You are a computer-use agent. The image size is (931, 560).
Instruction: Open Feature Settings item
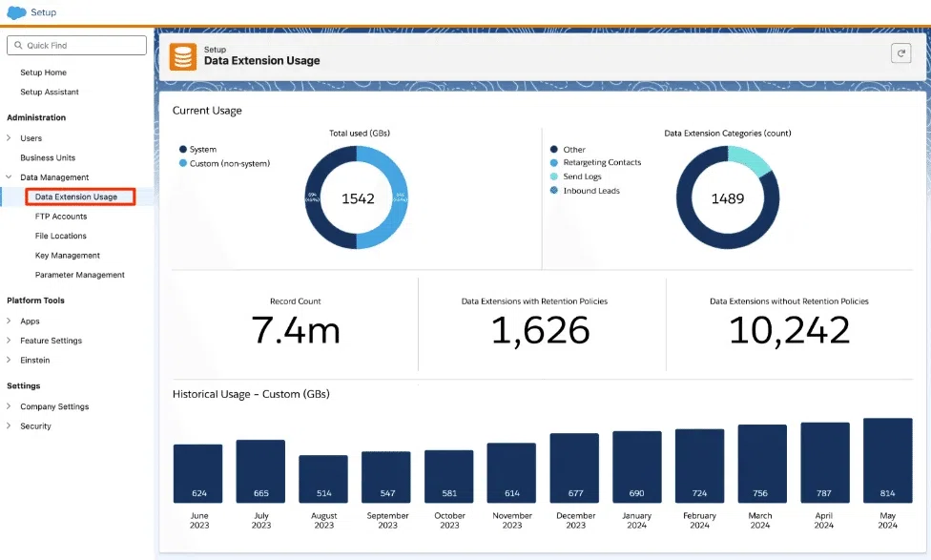(x=52, y=341)
